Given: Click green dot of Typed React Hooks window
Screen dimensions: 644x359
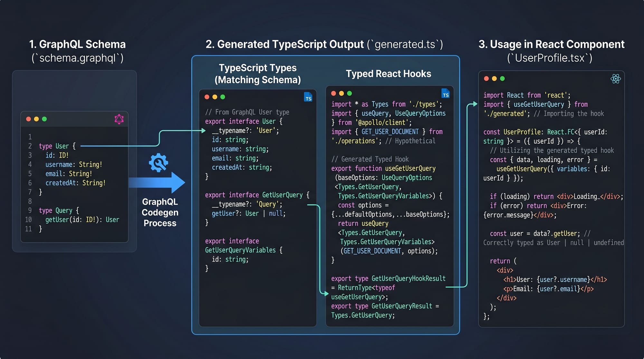Looking at the screenshot, I should point(350,93).
